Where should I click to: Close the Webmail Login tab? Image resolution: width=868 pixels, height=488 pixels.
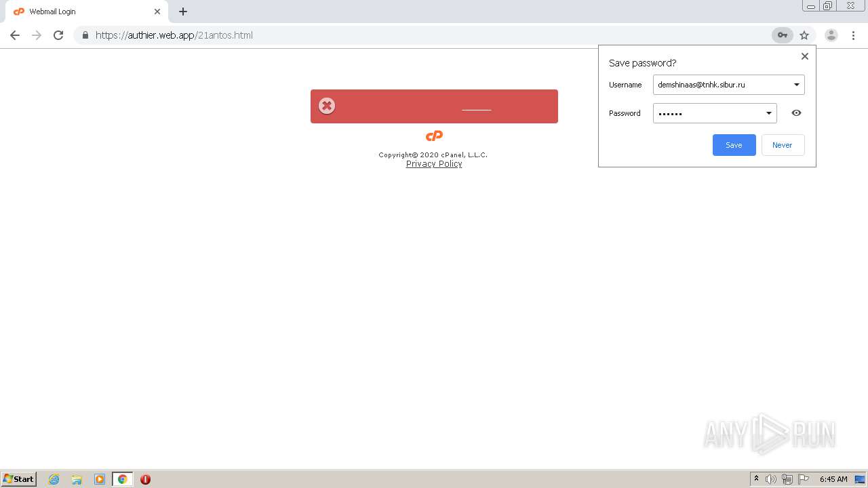coord(157,12)
